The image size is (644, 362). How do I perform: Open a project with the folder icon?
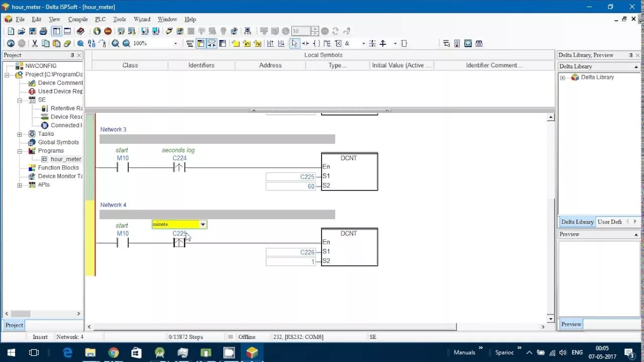point(22,31)
